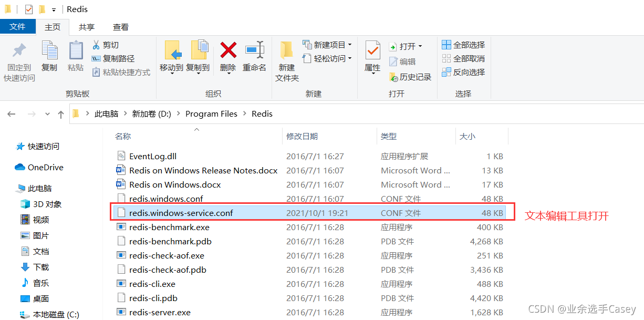This screenshot has height=320, width=644.
Task: Sort by Date modified (修改日期) column header
Action: coord(302,136)
